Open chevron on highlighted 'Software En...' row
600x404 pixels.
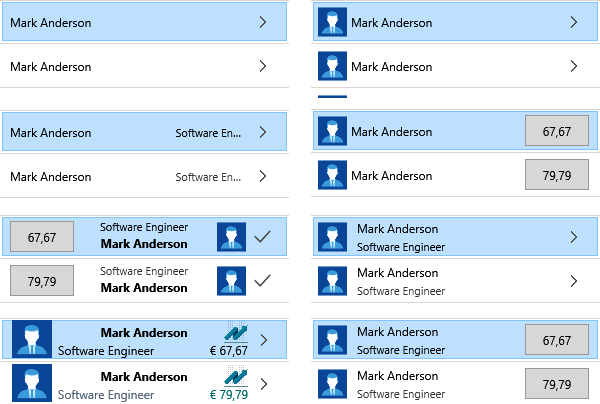tap(262, 132)
